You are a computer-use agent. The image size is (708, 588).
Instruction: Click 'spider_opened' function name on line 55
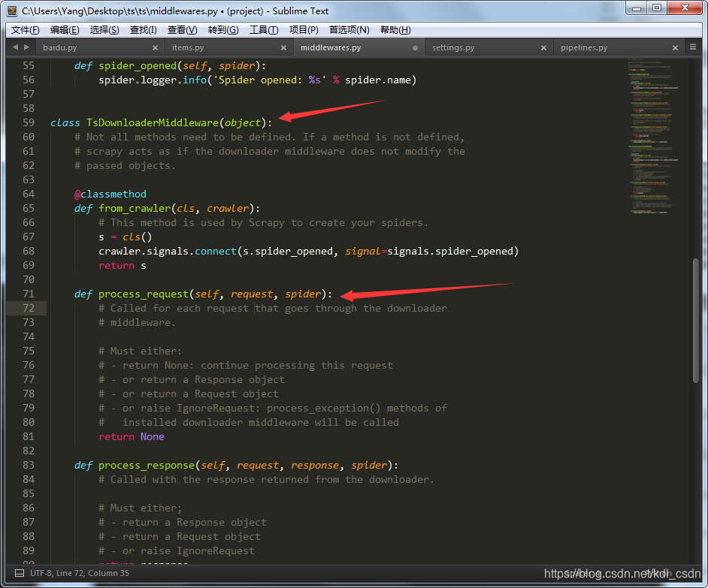pos(138,66)
